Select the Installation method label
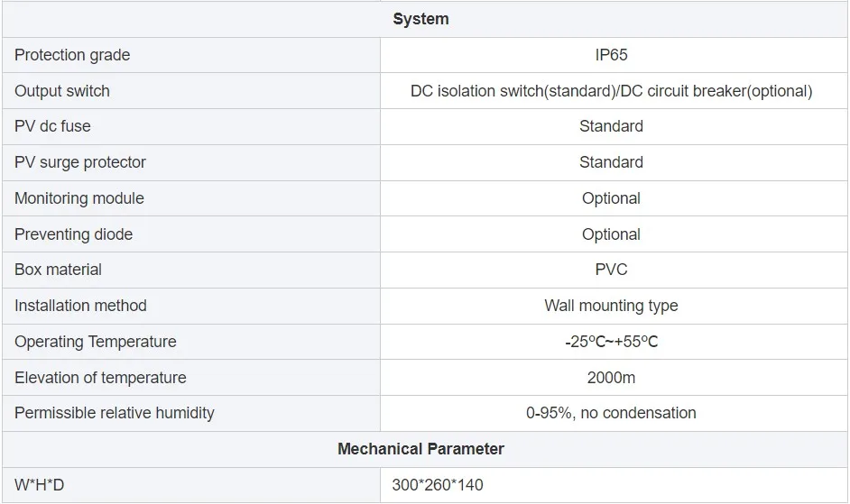The image size is (850, 504). pos(80,306)
